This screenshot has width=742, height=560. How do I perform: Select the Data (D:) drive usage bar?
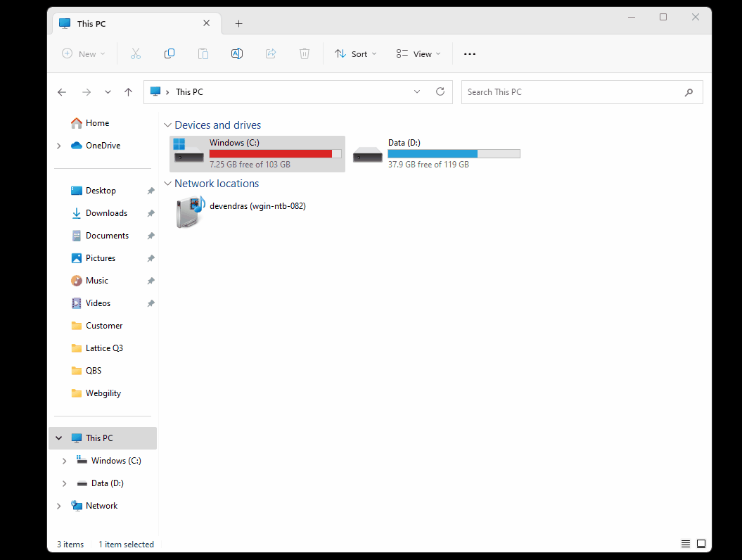pos(454,153)
